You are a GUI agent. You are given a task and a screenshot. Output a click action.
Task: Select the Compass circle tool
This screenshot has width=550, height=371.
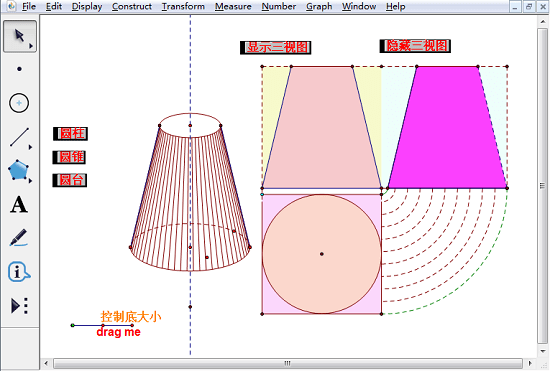[x=19, y=103]
